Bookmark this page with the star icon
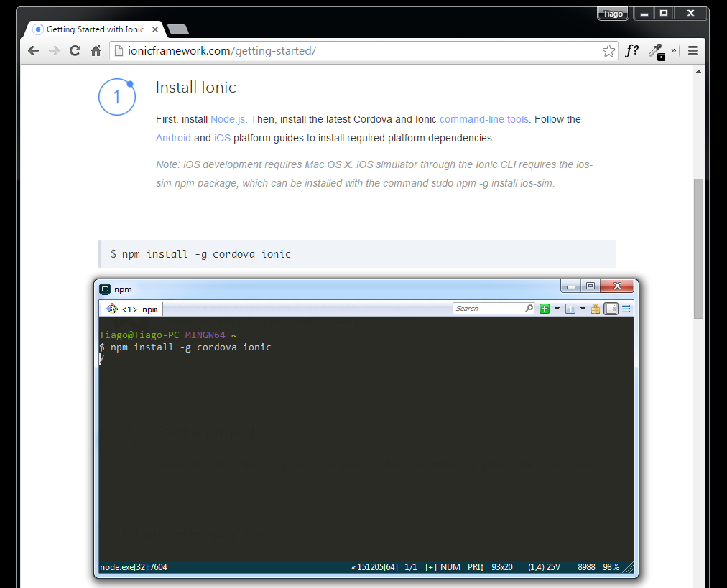Screen dimensions: 727x588 coord(608,50)
